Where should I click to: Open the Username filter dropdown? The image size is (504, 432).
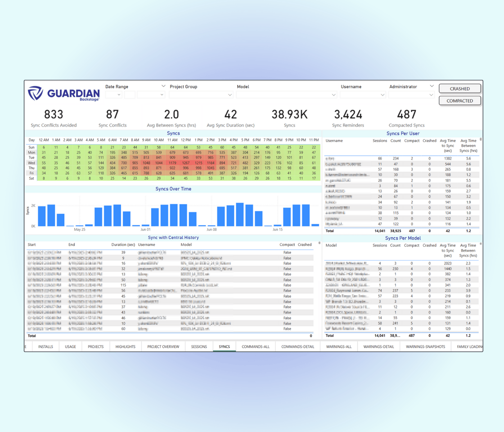coord(362,95)
